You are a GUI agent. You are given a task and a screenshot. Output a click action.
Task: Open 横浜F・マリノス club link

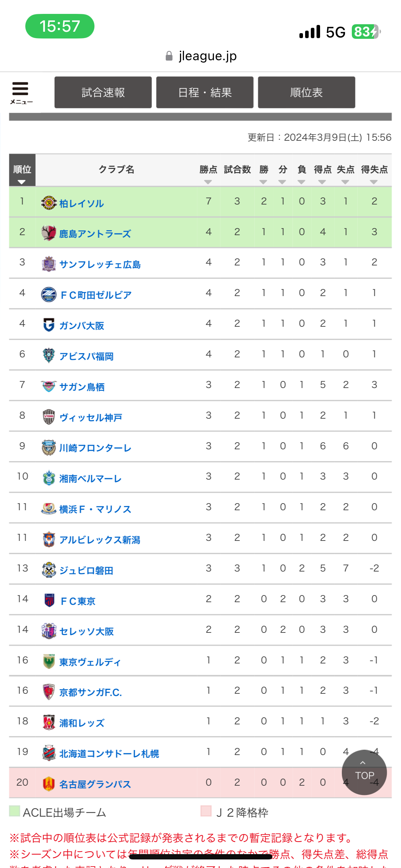[x=95, y=509]
